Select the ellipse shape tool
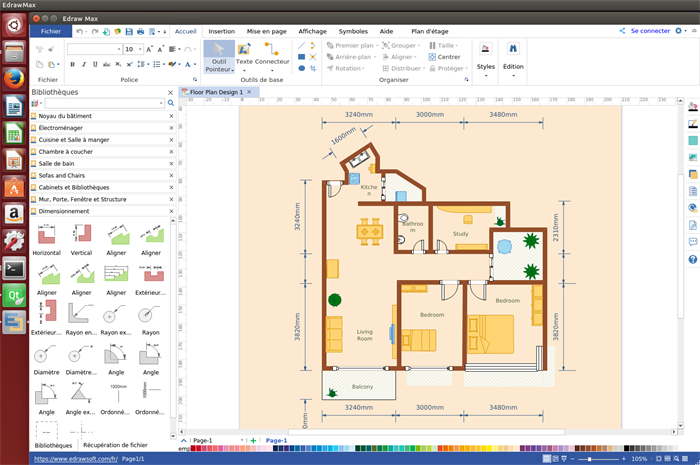 (x=301, y=68)
